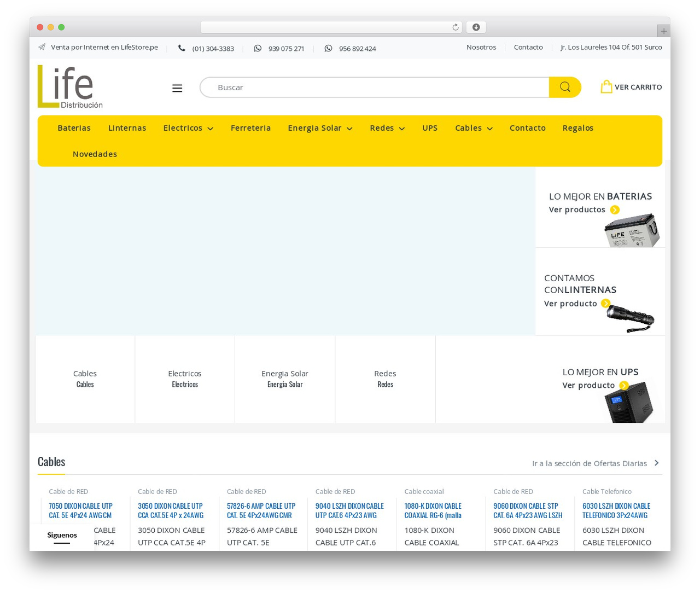Open a new browser tab with plus

pos(663,31)
